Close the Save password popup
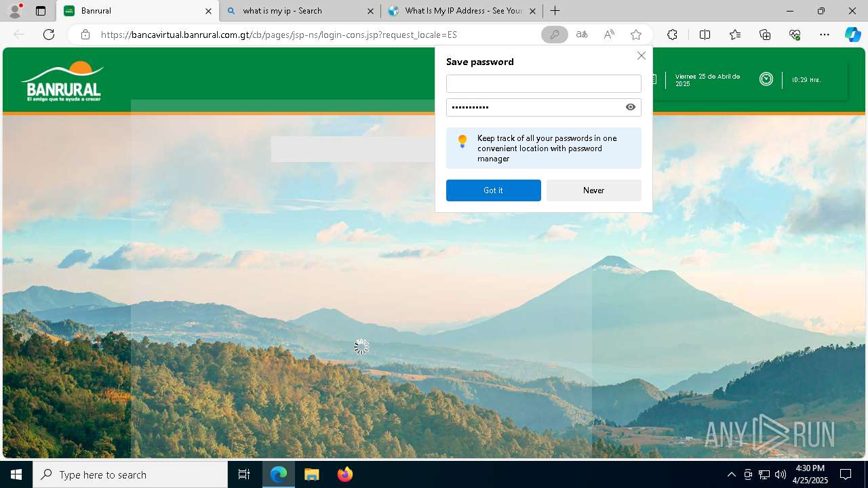868x488 pixels. click(x=642, y=56)
